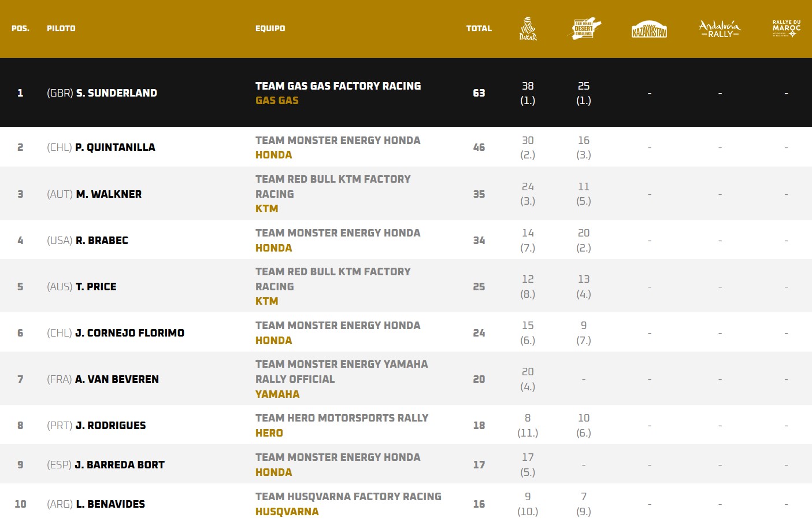
Task: Click Team Hero Motorsports Rally
Action: click(342, 417)
